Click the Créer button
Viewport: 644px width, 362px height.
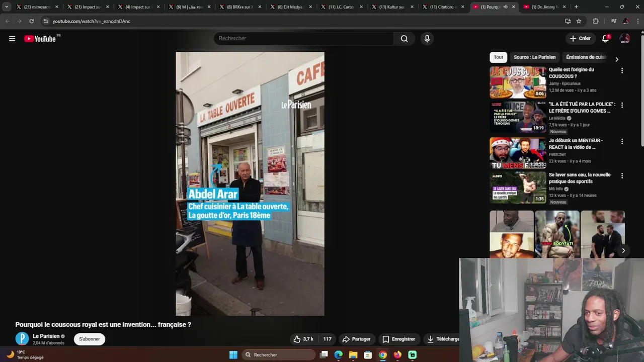pyautogui.click(x=580, y=39)
